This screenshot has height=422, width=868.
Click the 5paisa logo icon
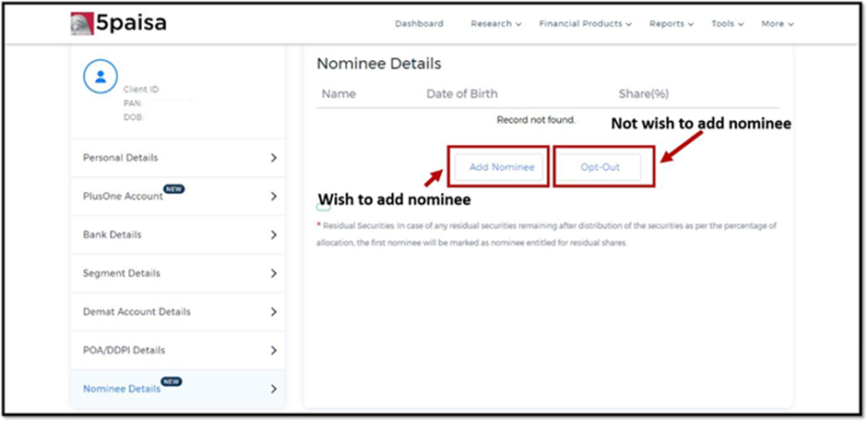click(82, 24)
